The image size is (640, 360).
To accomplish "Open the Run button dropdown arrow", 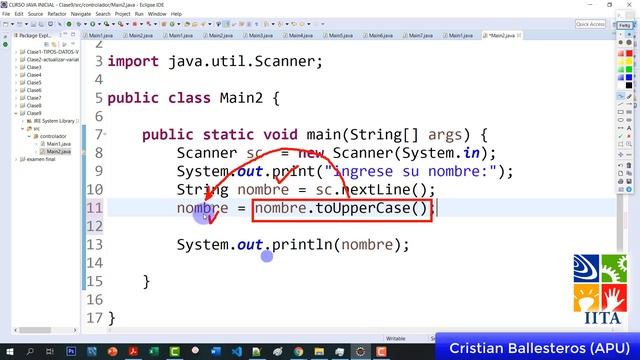I will [99, 24].
